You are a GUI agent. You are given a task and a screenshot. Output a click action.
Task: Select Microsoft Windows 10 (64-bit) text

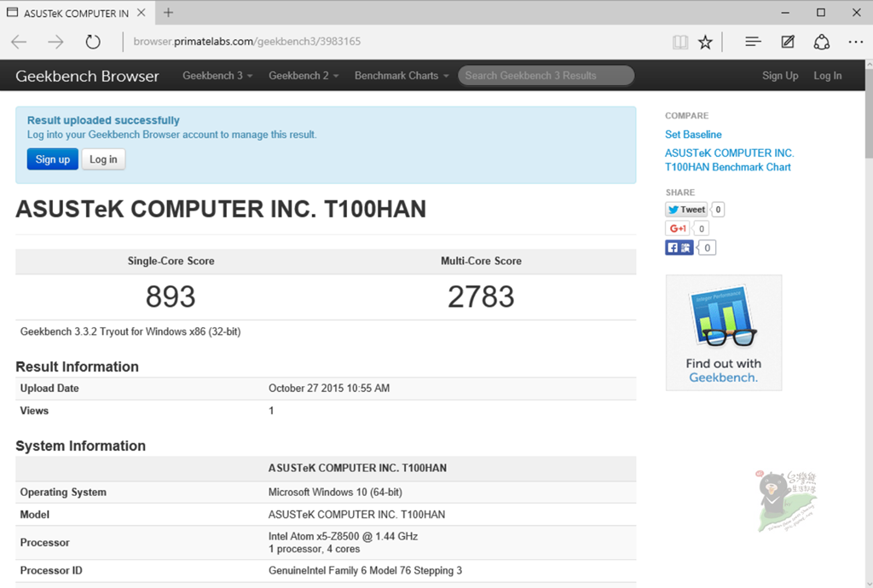coord(335,493)
